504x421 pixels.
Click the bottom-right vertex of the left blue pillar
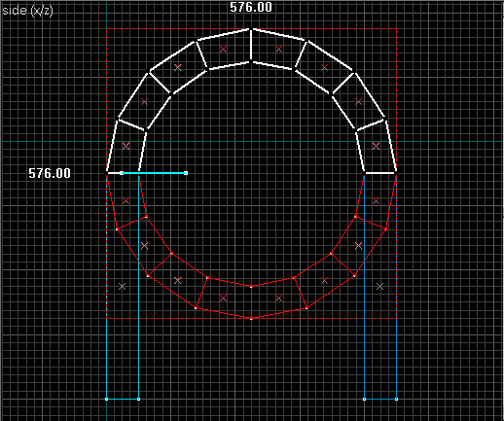click(138, 399)
